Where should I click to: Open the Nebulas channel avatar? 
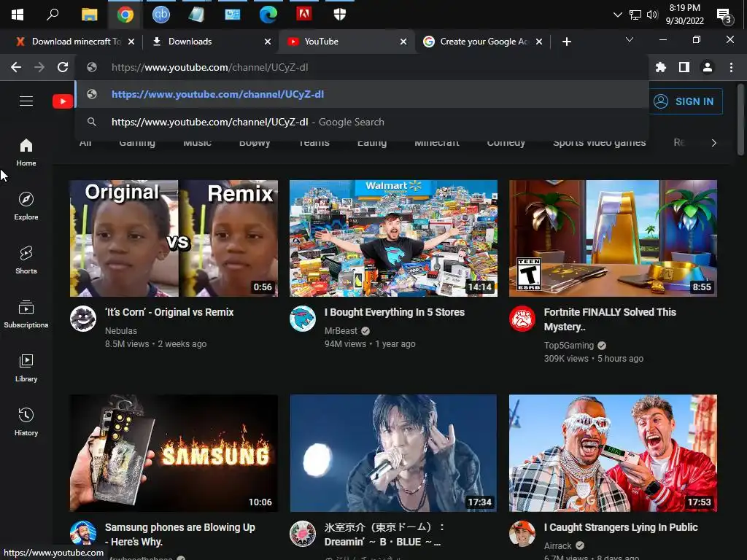[83, 319]
